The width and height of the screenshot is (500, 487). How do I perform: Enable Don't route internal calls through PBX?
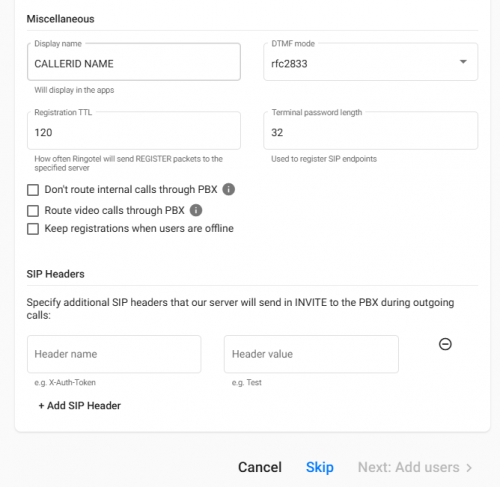33,190
